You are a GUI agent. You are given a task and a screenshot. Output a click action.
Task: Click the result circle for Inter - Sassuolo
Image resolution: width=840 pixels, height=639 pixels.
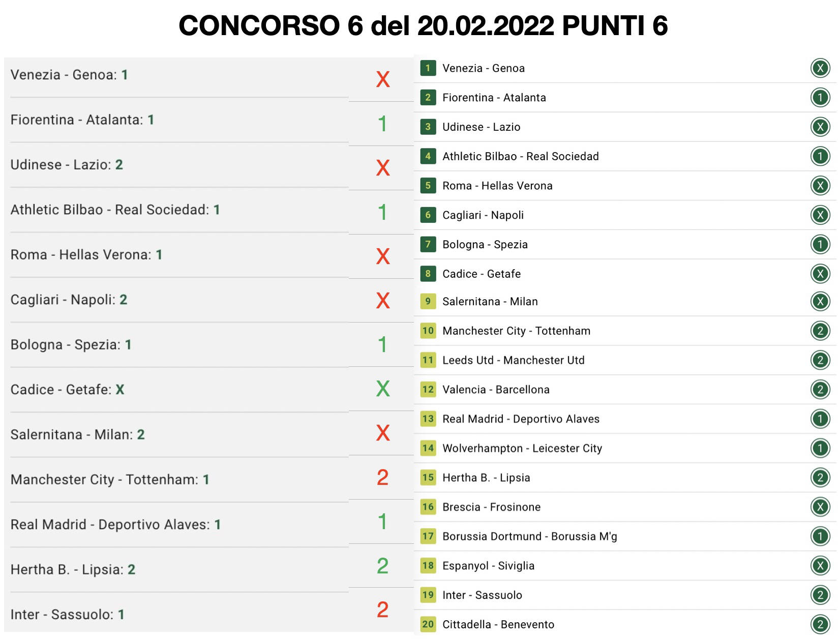(820, 595)
